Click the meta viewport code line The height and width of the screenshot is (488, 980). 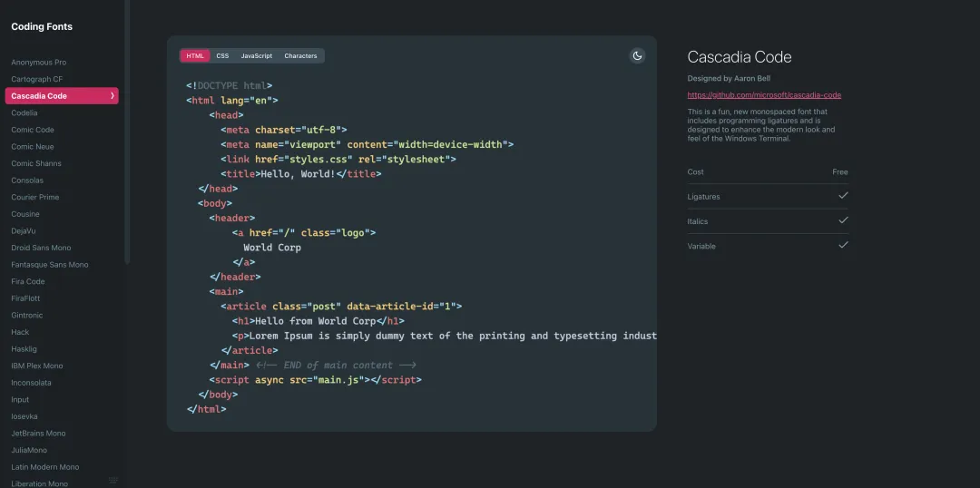coord(367,144)
